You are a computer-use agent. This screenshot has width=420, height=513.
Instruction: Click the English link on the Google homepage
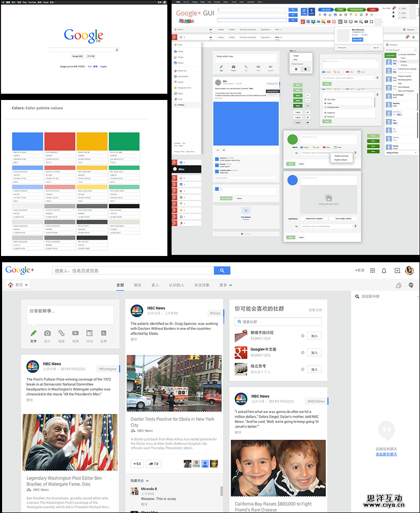point(104,67)
